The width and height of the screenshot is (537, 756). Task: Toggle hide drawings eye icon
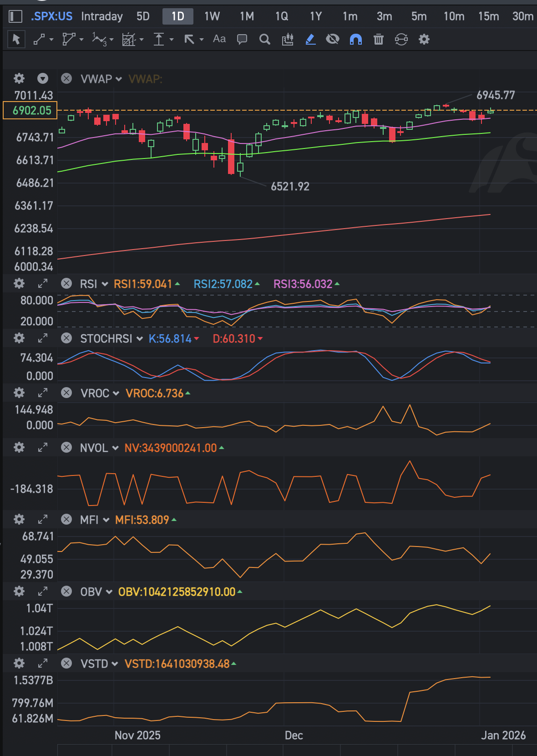click(x=333, y=40)
